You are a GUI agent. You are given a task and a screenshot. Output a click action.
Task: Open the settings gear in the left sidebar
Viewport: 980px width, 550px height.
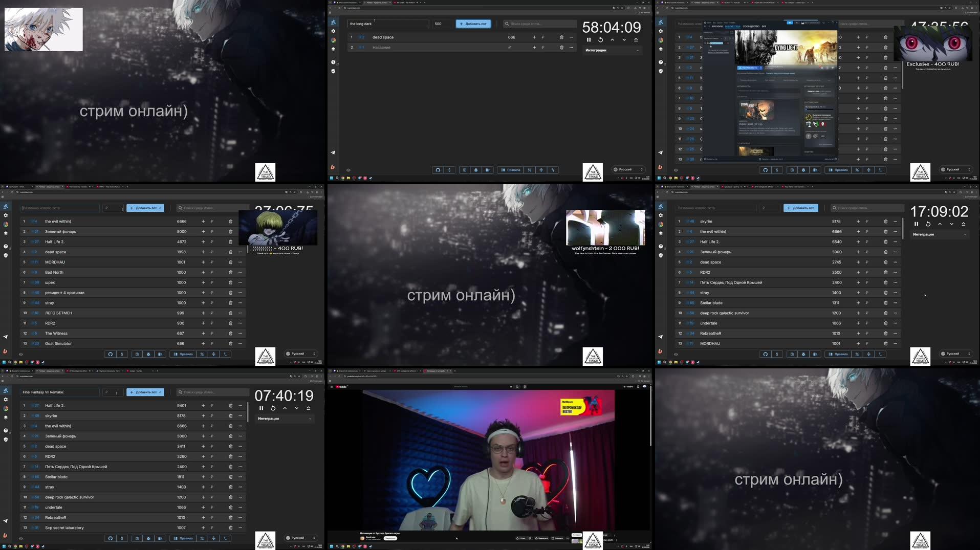click(333, 32)
